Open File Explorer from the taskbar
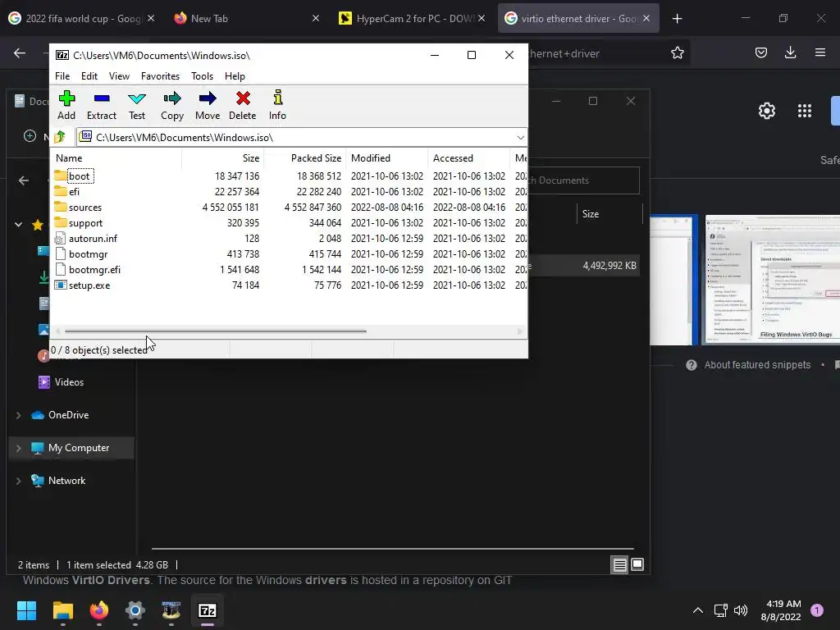This screenshot has height=630, width=840. 63,610
